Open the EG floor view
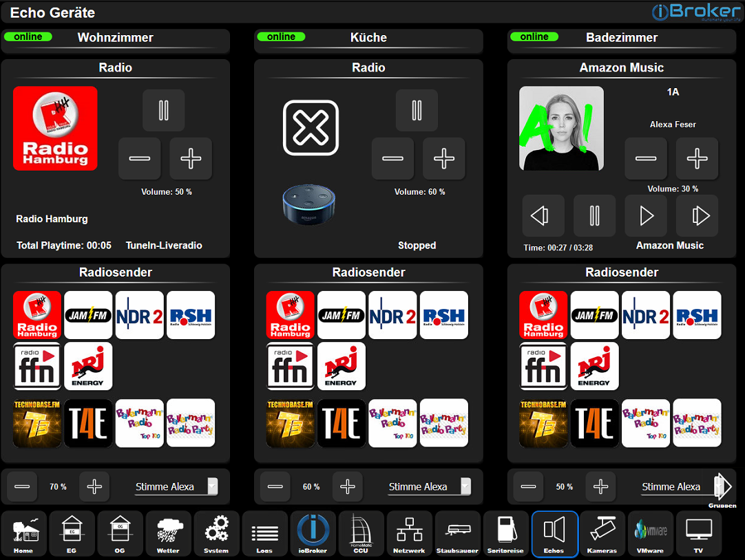745x560 pixels. tap(72, 534)
